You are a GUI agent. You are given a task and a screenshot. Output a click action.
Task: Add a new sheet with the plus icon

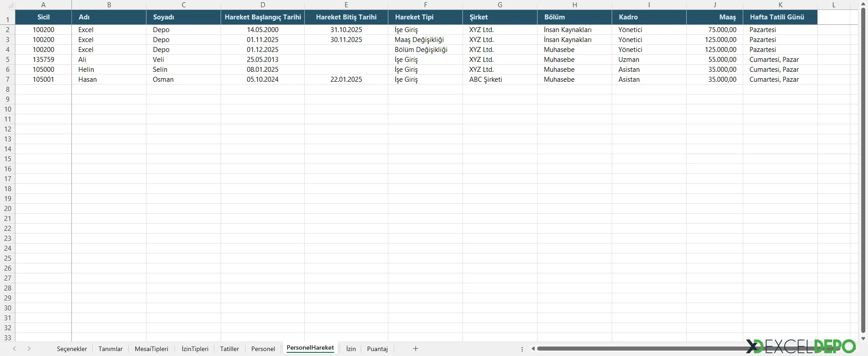pyautogui.click(x=415, y=348)
